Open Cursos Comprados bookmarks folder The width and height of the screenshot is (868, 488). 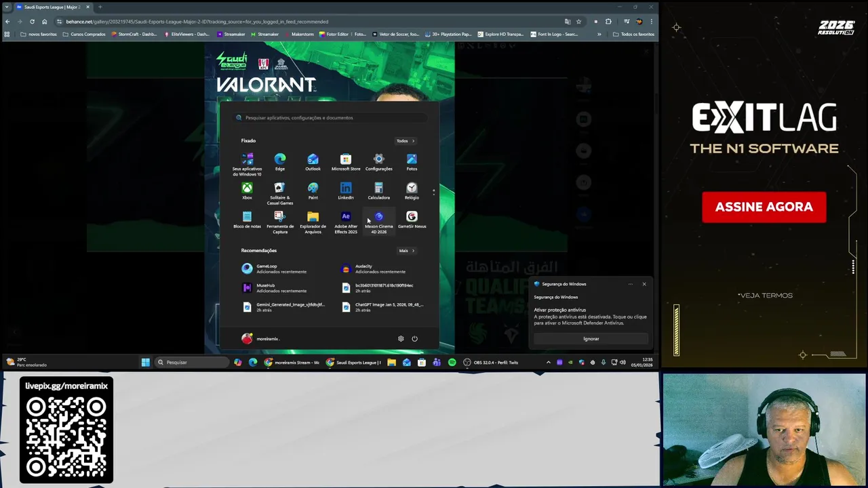pyautogui.click(x=84, y=34)
